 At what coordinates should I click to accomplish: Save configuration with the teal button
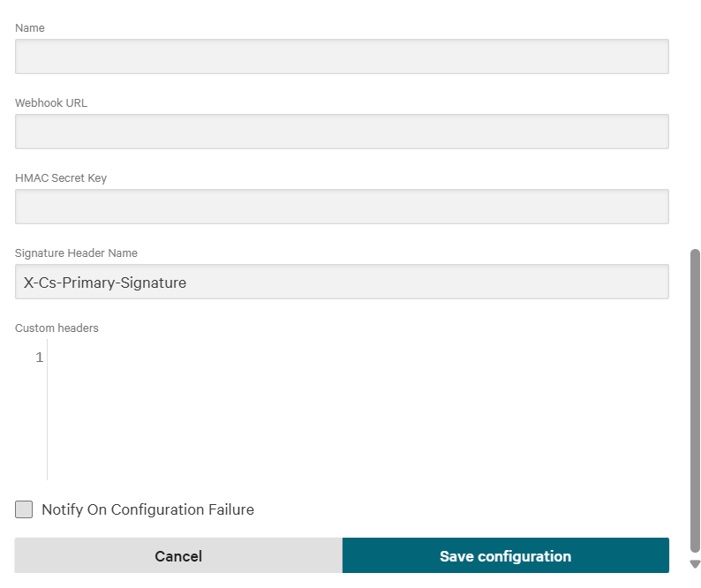506,555
